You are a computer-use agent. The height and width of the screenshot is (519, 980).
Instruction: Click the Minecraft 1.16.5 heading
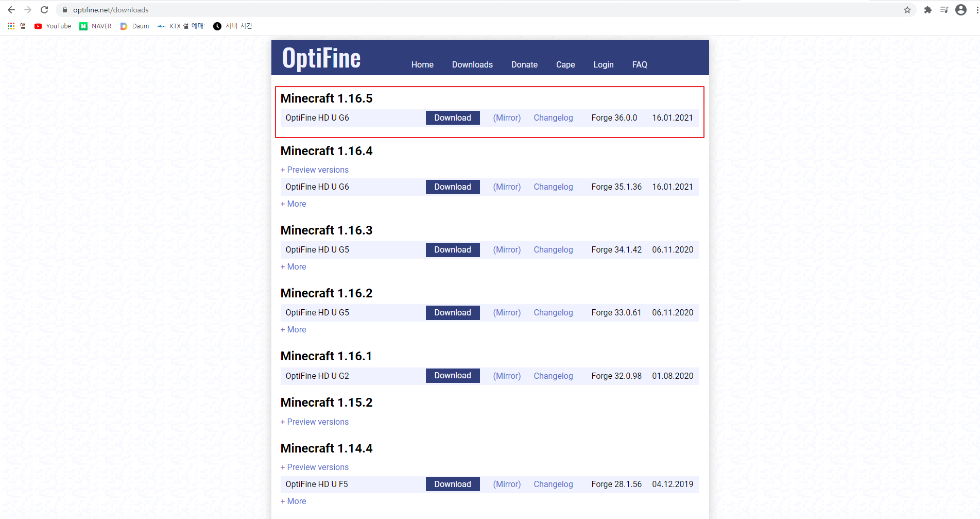click(326, 98)
